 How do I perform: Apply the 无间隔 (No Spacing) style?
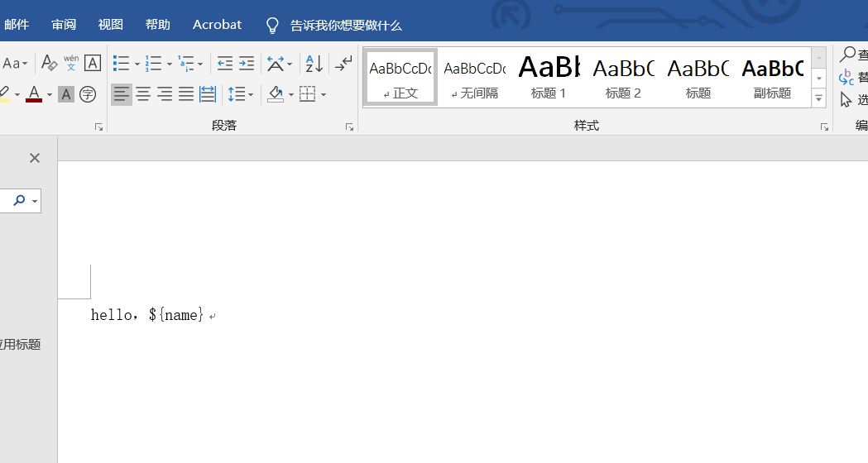click(x=475, y=77)
